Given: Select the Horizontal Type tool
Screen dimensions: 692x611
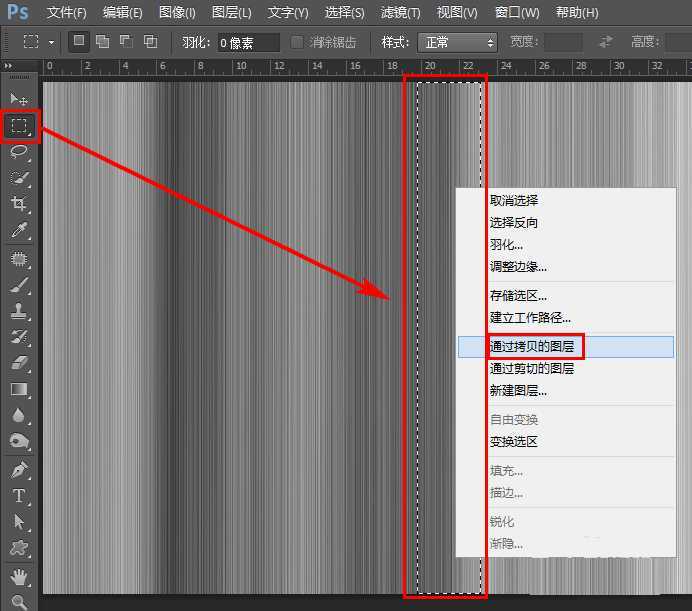Looking at the screenshot, I should 19,496.
